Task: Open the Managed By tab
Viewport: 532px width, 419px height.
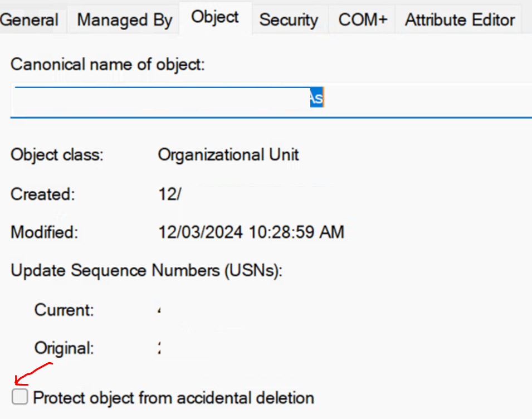Action: (x=124, y=20)
